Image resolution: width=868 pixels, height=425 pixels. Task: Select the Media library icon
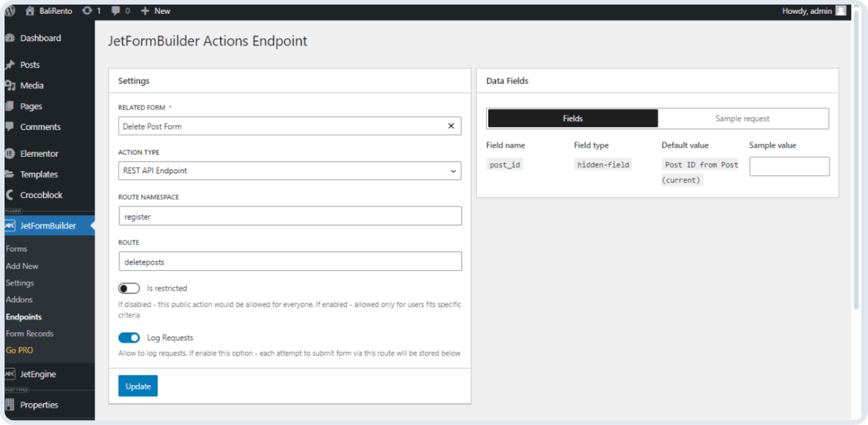(10, 85)
